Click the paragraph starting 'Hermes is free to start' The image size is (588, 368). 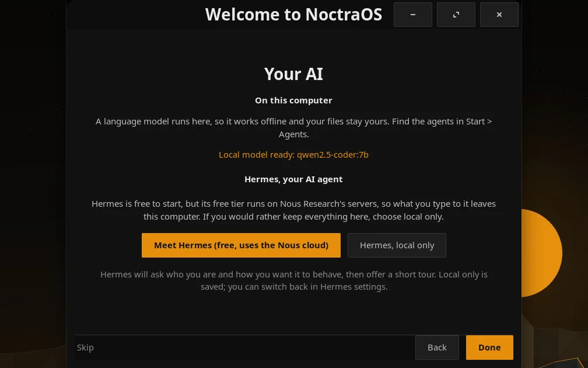[x=293, y=210]
